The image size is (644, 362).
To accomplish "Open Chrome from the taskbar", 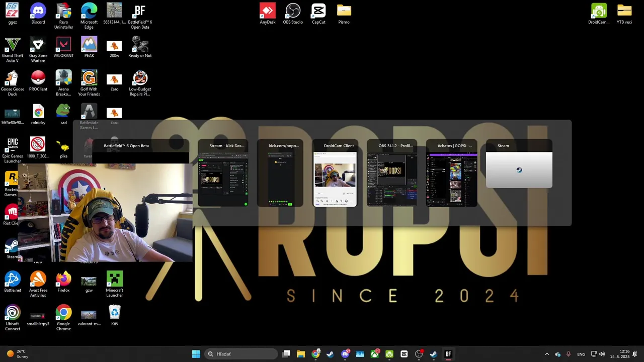I will (x=315, y=354).
